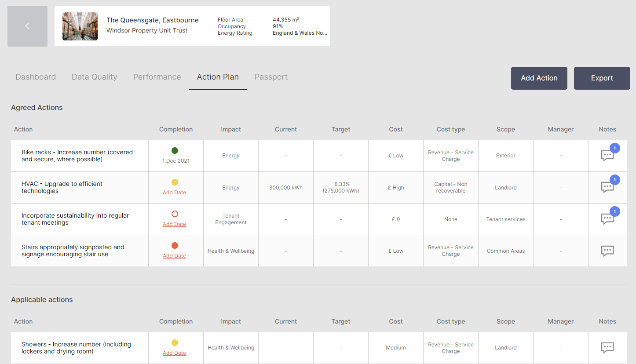Click the Export button
636x364 pixels.
602,78
